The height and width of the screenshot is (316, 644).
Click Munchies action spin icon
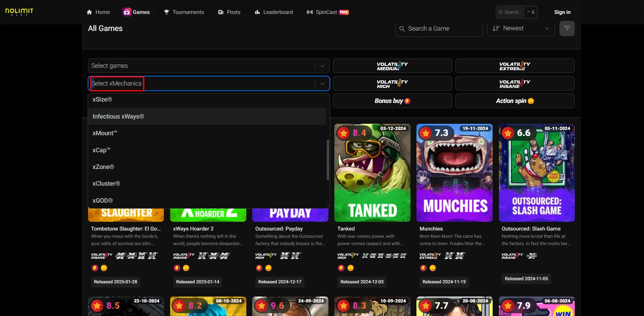coord(432,268)
